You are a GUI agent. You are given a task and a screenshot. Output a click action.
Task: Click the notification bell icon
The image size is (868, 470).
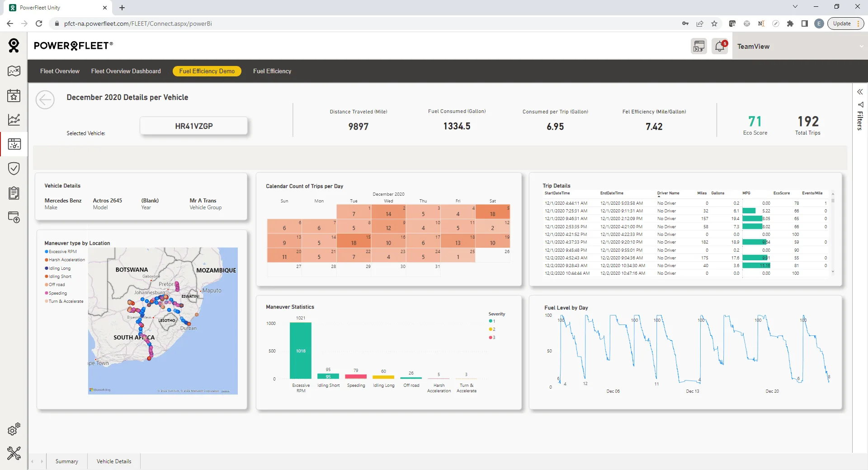719,46
